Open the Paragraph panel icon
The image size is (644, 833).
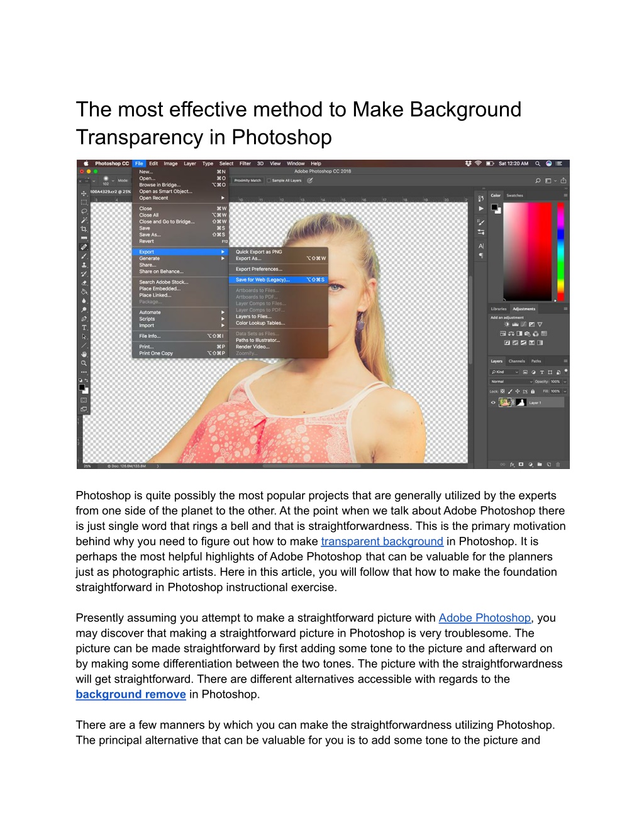(481, 255)
